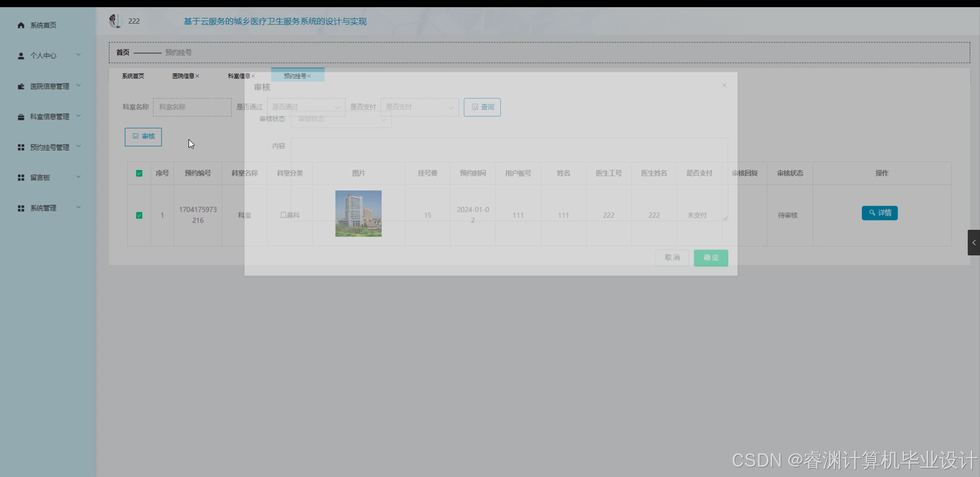
Task: Click the hospital building thumbnail
Action: pos(359,213)
